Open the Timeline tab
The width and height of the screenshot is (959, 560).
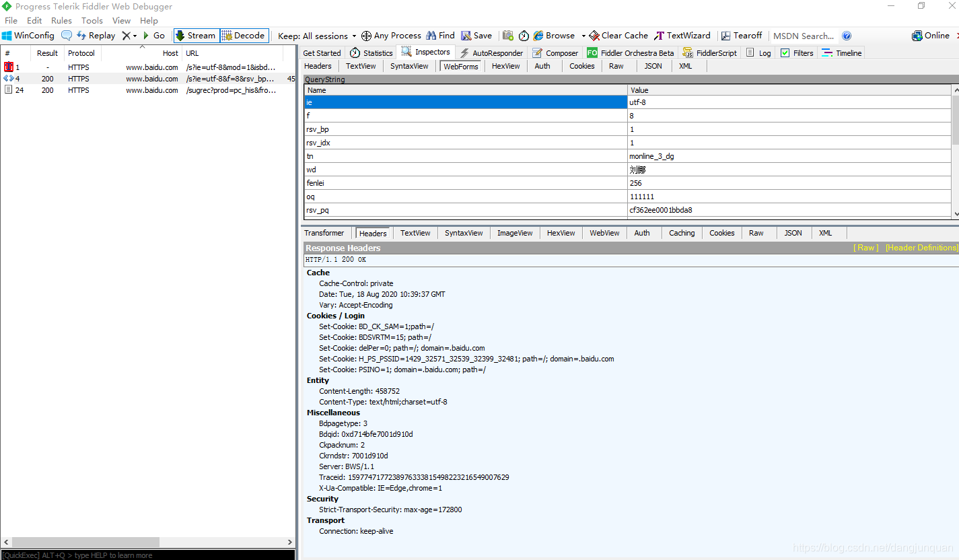point(841,53)
